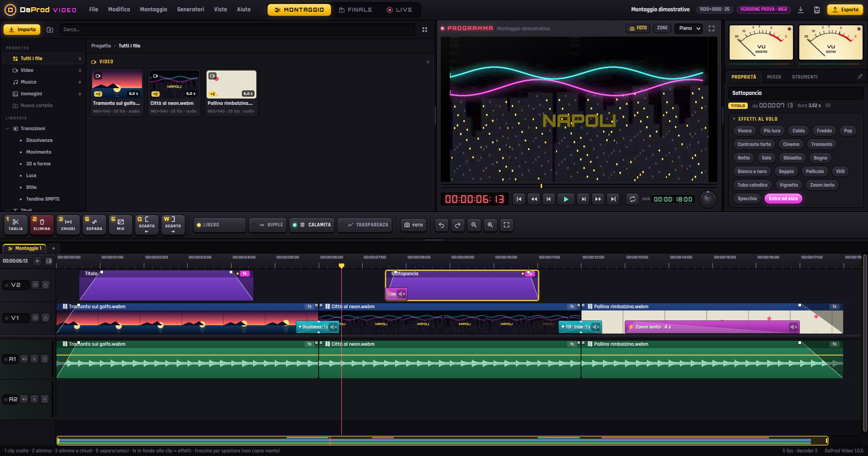Collapse the Effetti al volo section

click(x=734, y=119)
